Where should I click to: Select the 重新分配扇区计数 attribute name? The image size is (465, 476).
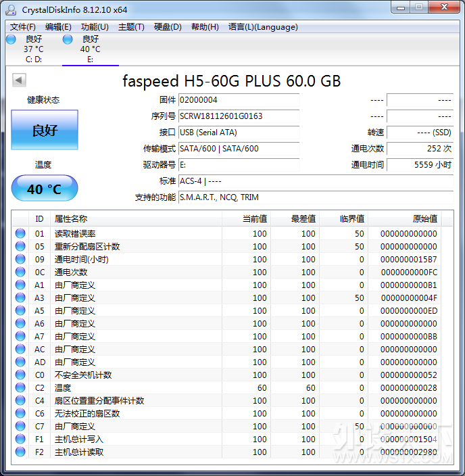(x=87, y=247)
